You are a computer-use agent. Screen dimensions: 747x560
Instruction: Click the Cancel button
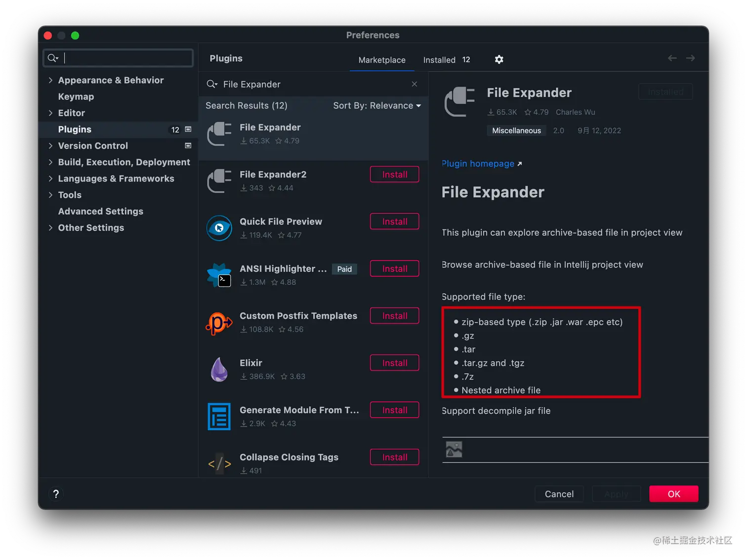pos(559,494)
